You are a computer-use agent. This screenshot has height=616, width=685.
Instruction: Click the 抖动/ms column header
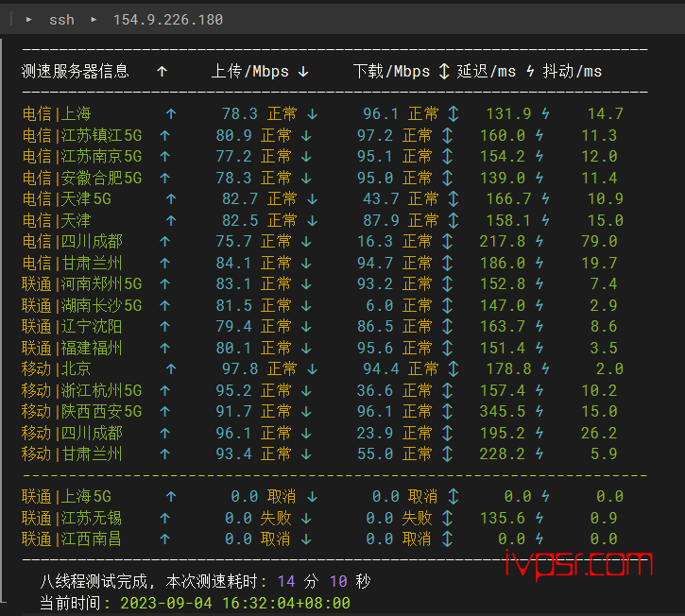573,71
